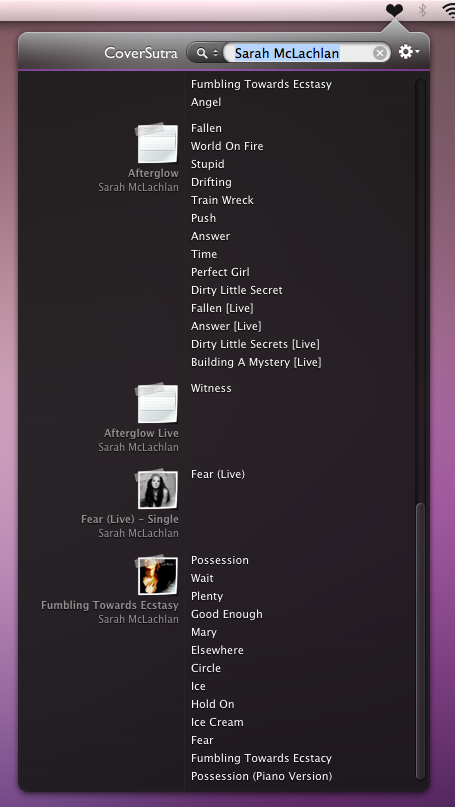Play the song Witness
455x807 pixels.
pyautogui.click(x=211, y=388)
